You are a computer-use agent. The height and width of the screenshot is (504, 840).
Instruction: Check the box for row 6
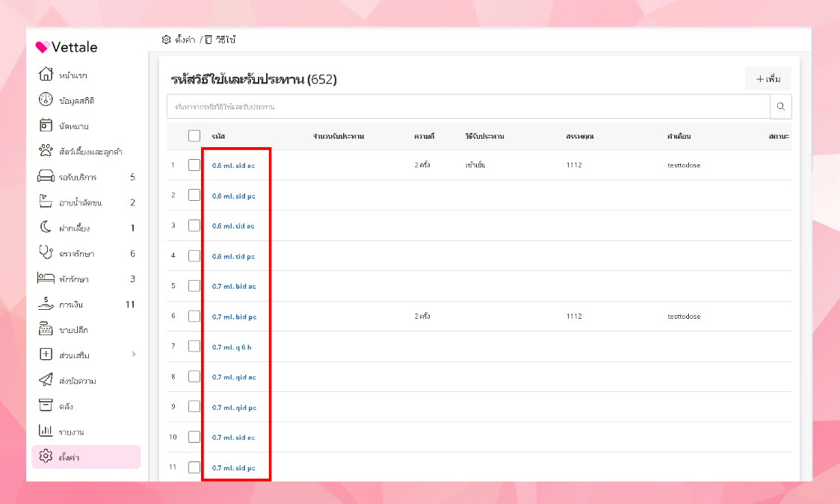pos(194,316)
